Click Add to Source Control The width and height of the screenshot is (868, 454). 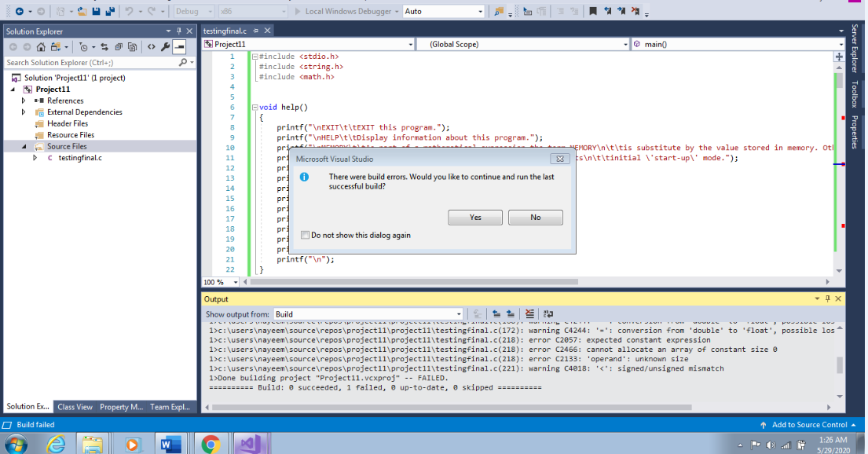809,425
